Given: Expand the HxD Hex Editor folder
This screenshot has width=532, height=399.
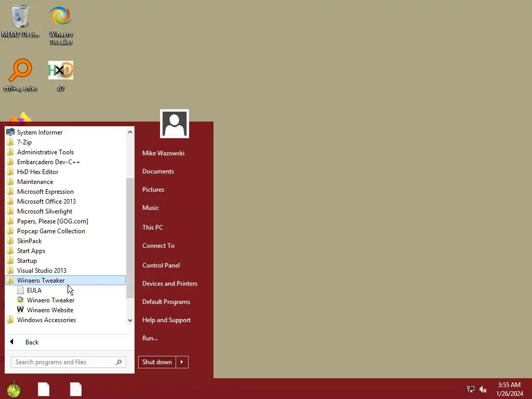Looking at the screenshot, I should [65, 171].
